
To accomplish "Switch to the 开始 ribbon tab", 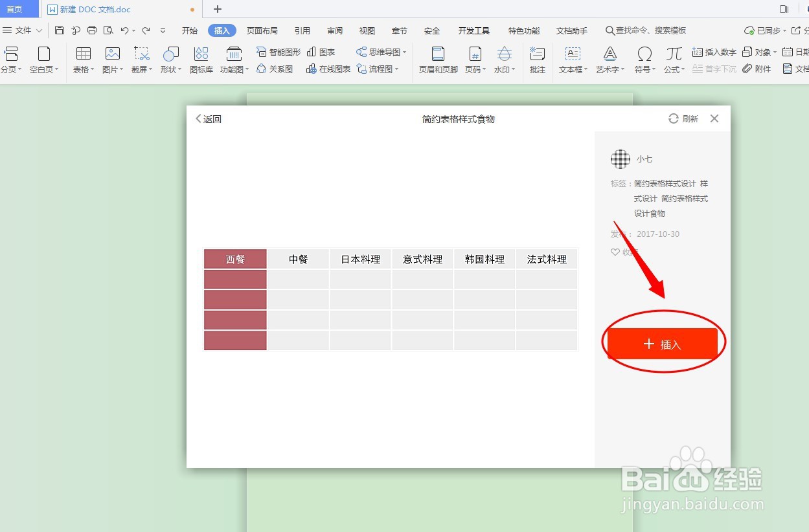I will pyautogui.click(x=189, y=30).
